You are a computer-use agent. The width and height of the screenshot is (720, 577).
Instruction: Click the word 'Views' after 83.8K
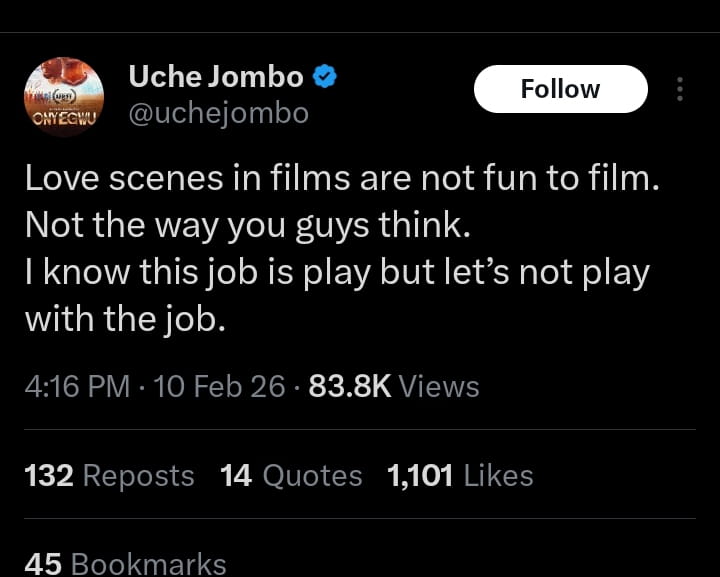coord(439,386)
